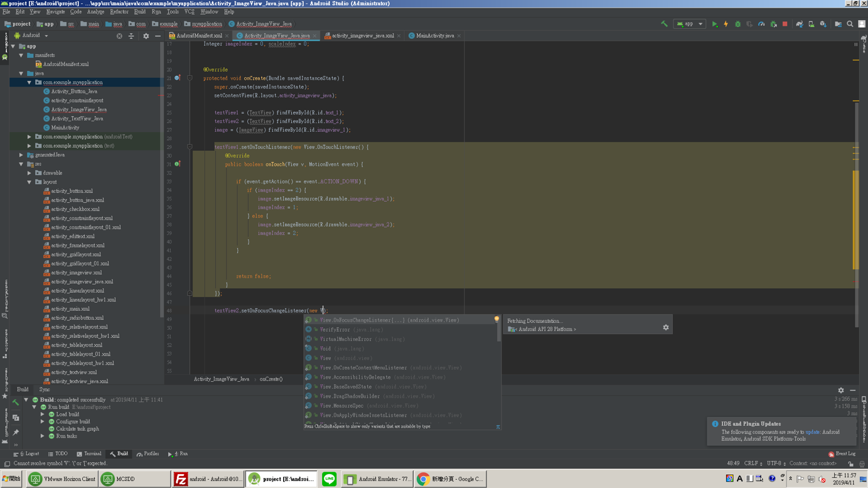868x488 pixels.
Task: Collapse the layout folder
Action: [x=29, y=182]
